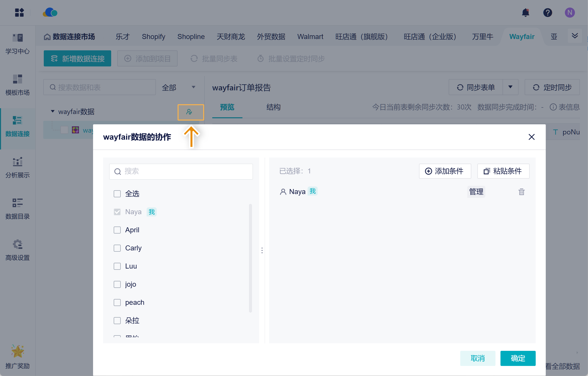
Task: Click the 表信息 info icon
Action: point(553,107)
